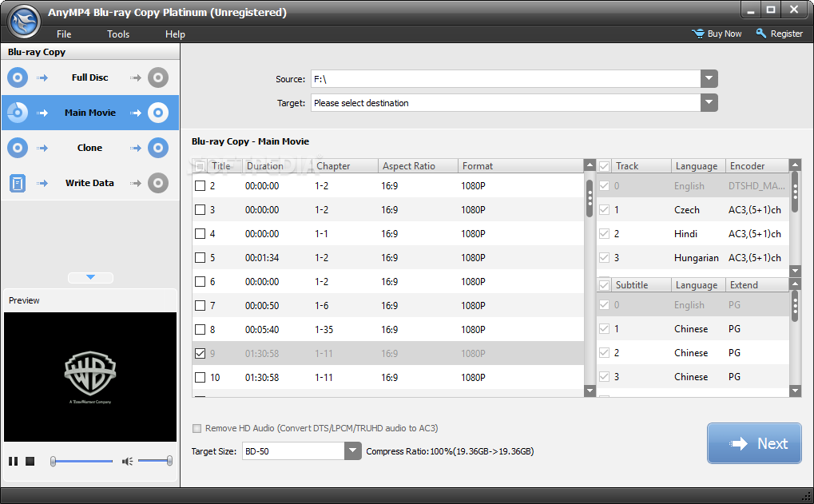The image size is (814, 504).
Task: Uncheck title 9 checkbox
Action: pyautogui.click(x=200, y=354)
